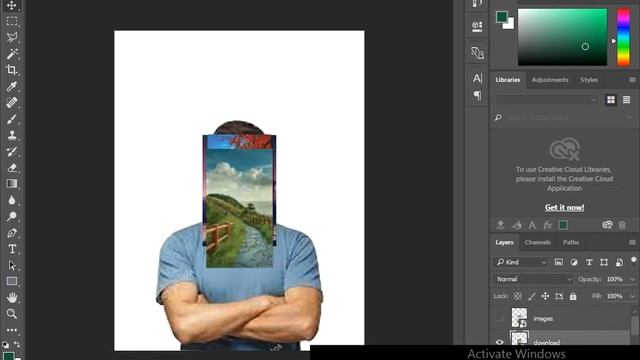Screen dimensions: 640x360
Task: Select the History Brush tool
Action: 11,151
